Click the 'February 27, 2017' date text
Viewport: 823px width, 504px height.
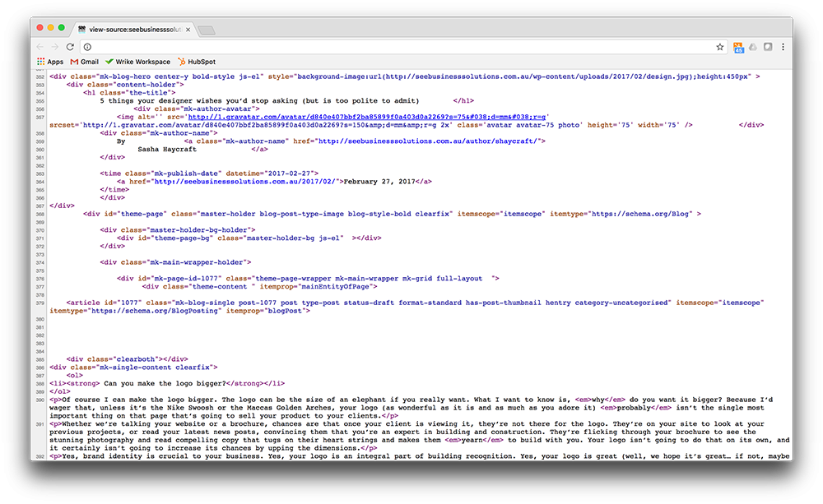coord(379,182)
